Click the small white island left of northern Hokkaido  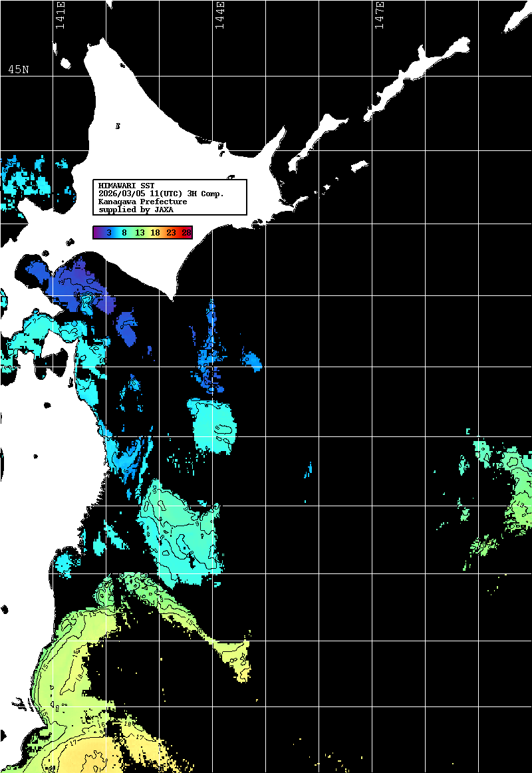coord(65,64)
